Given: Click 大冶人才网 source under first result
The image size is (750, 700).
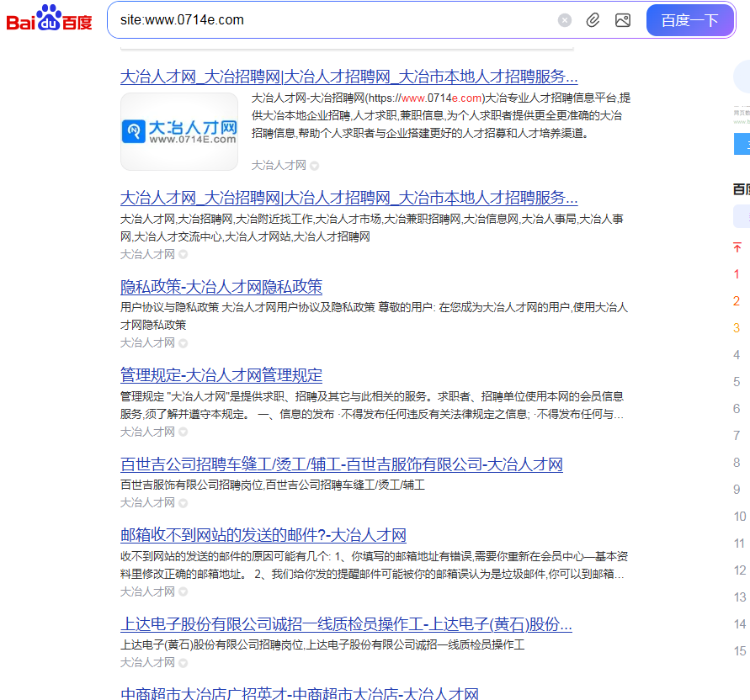Looking at the screenshot, I should pyautogui.click(x=279, y=166).
